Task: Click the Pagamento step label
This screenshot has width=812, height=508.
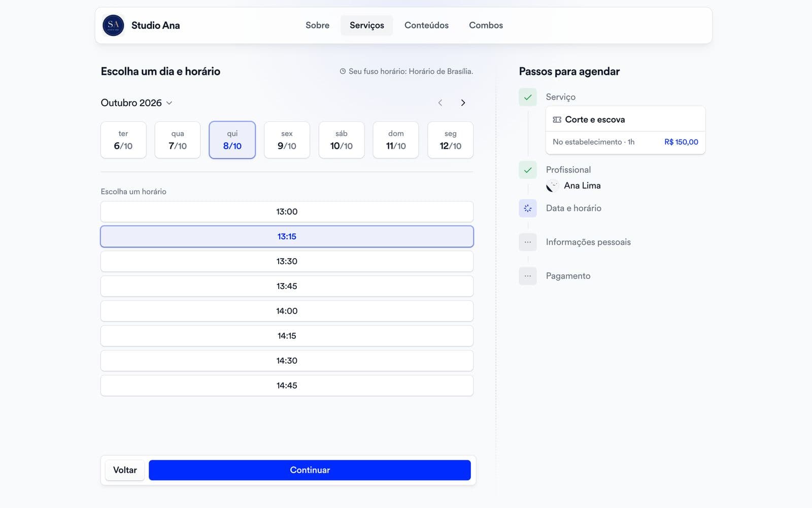Action: (x=568, y=276)
